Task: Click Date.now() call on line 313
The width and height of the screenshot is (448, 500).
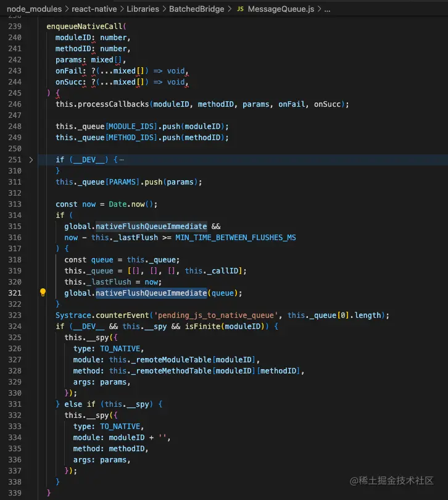Action: tap(131, 204)
